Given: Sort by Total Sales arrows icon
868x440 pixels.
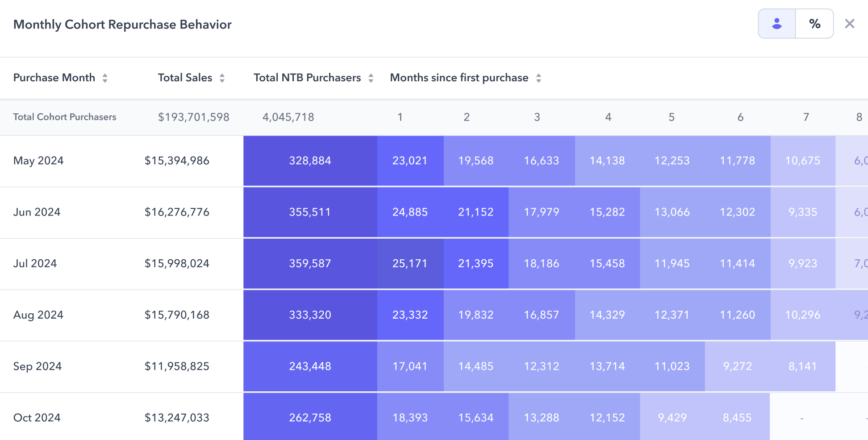Looking at the screenshot, I should click(222, 78).
